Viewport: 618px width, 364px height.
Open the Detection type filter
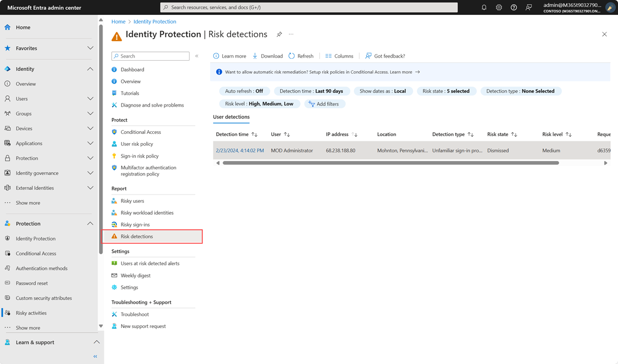click(x=521, y=91)
